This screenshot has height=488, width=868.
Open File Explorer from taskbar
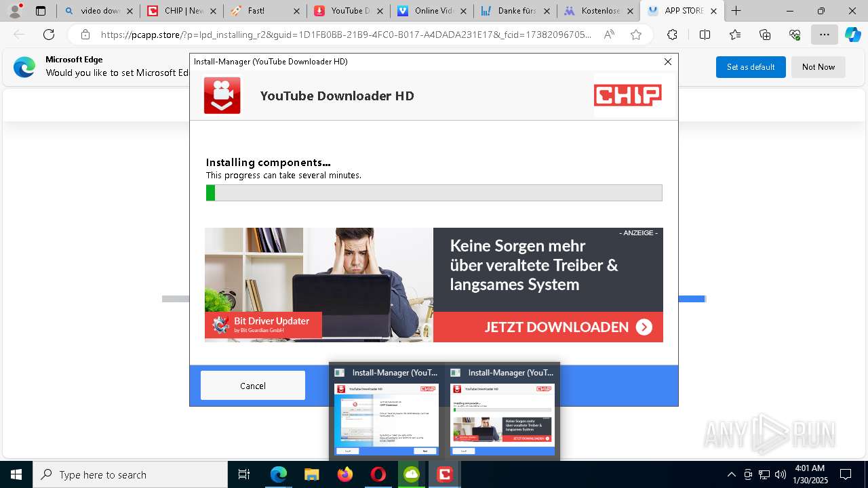pyautogui.click(x=312, y=474)
